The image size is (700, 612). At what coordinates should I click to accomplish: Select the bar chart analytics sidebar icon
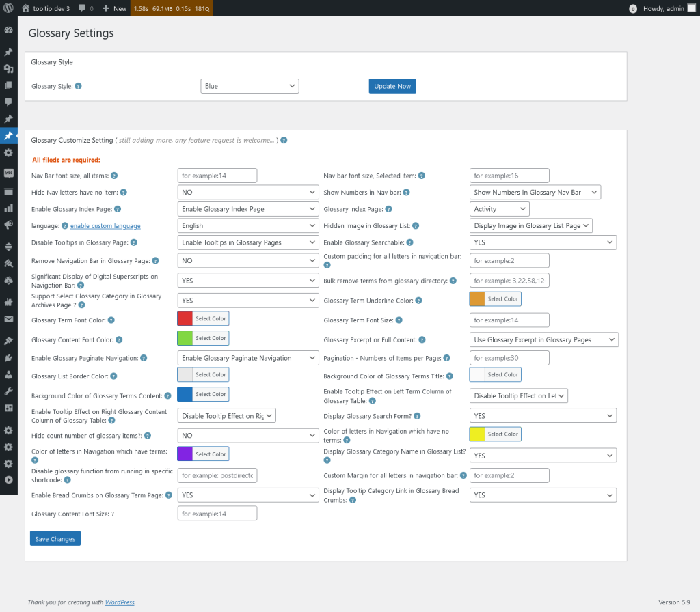point(8,207)
